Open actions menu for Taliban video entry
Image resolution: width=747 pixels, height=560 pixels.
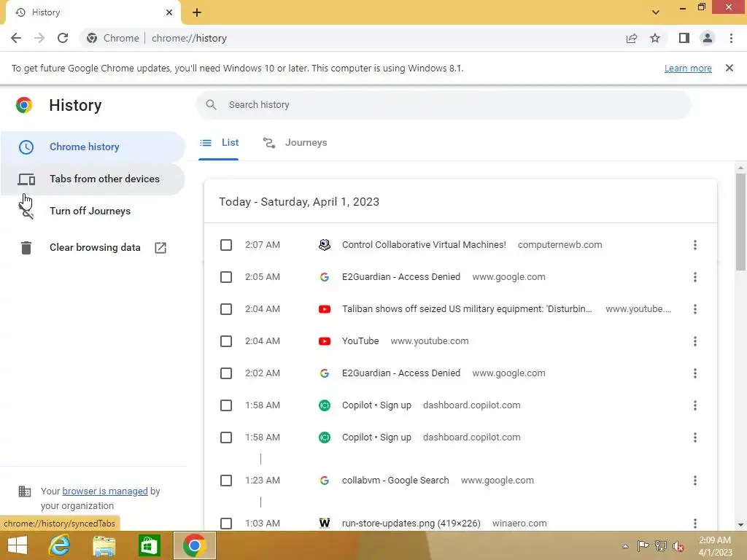click(x=695, y=309)
